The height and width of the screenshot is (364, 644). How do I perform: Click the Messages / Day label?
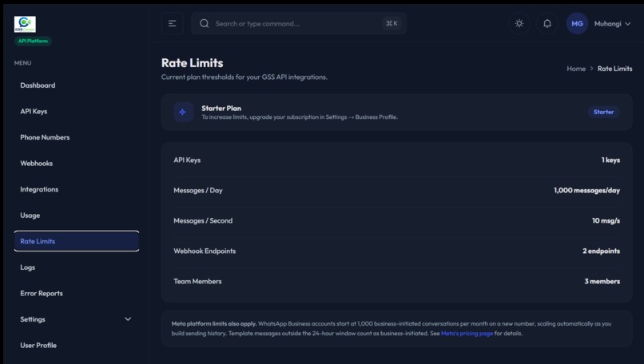coord(198,191)
